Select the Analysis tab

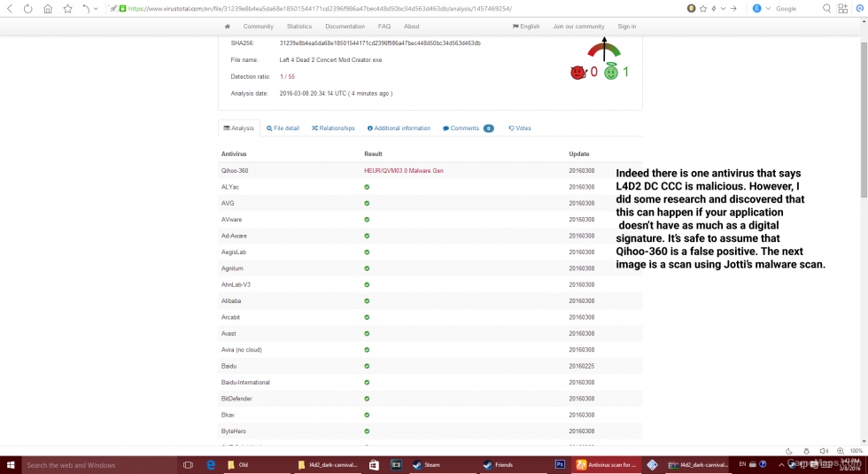point(238,128)
